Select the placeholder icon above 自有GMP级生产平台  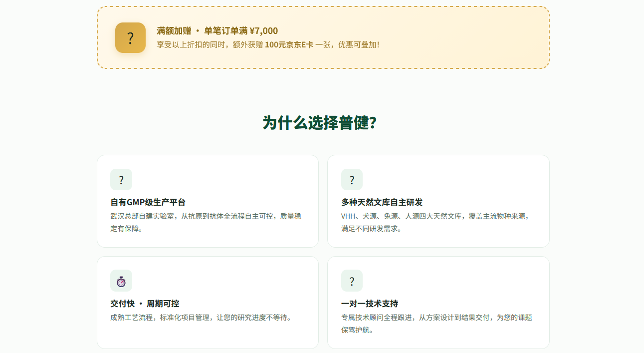pyautogui.click(x=121, y=179)
